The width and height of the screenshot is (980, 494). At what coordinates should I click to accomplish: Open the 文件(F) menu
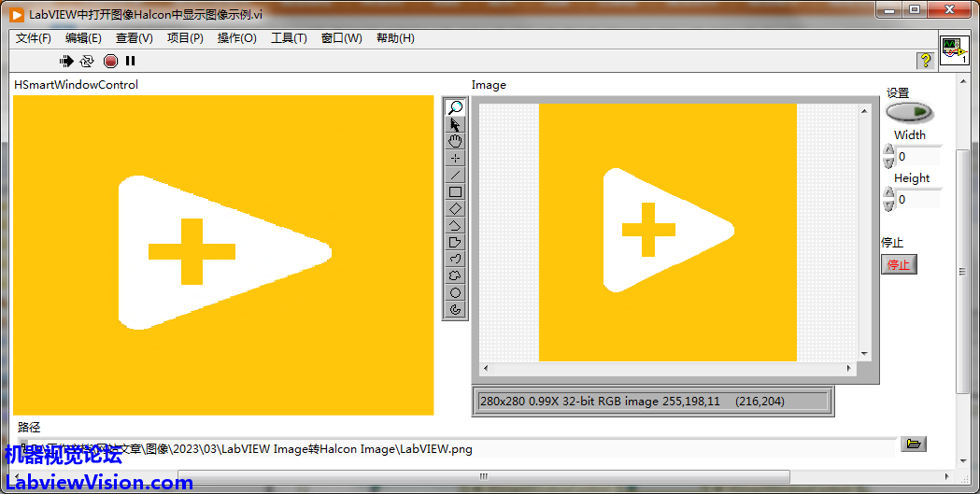(x=33, y=38)
